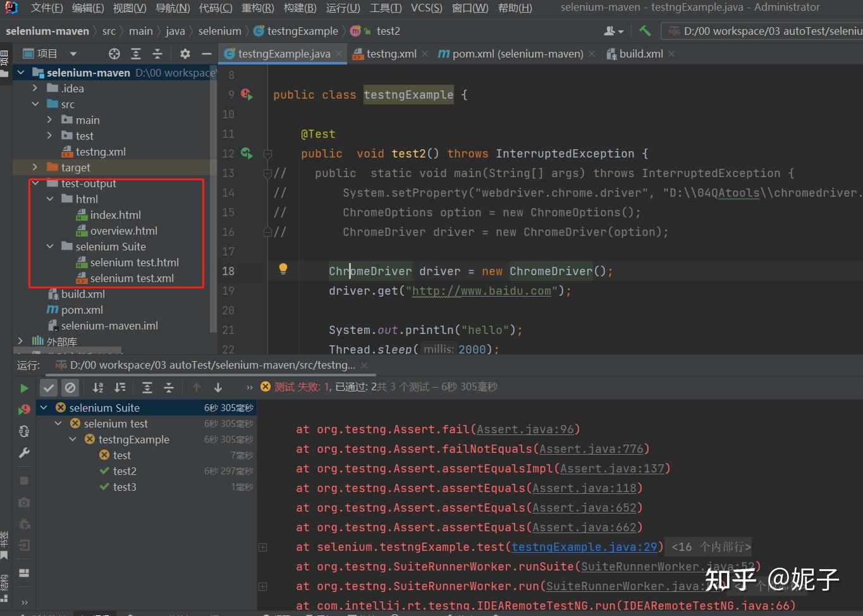This screenshot has width=863, height=616.
Task: Click the Assert.java:96 stack trace link
Action: [x=527, y=429]
